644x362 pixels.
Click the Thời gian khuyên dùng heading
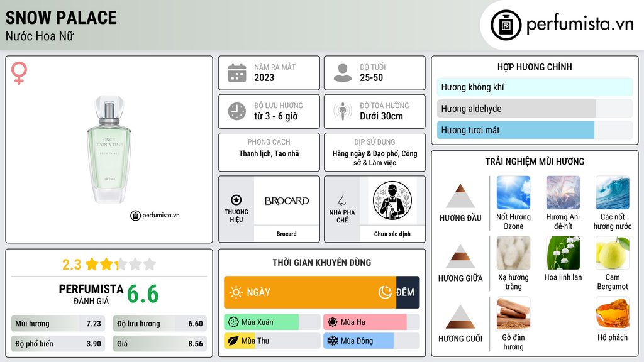point(322,263)
